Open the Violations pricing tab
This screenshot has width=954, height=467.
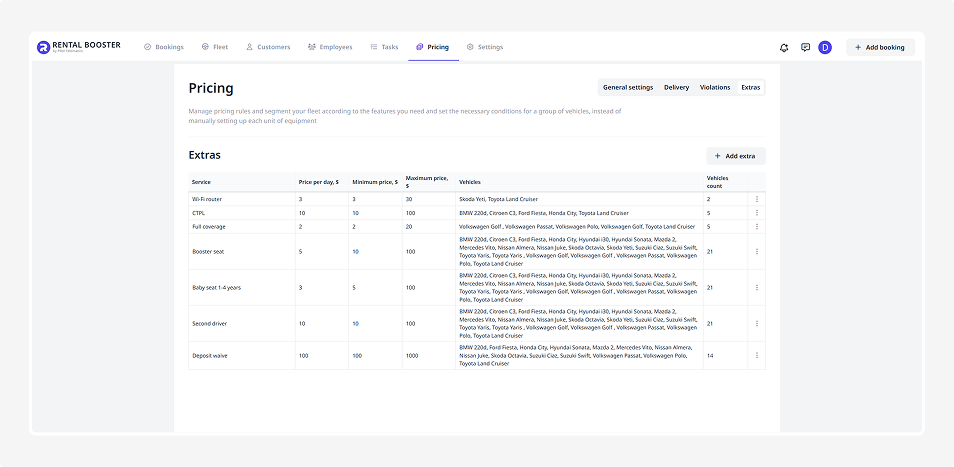click(715, 88)
